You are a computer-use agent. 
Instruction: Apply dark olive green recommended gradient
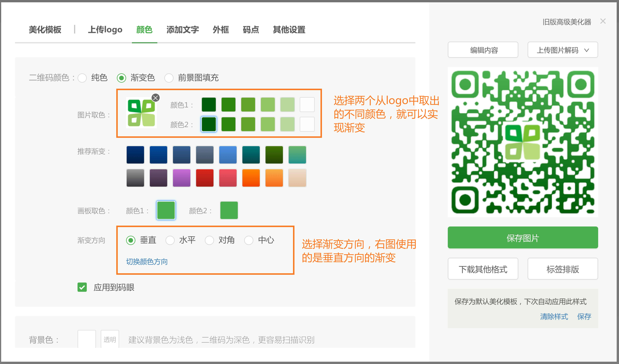274,155
